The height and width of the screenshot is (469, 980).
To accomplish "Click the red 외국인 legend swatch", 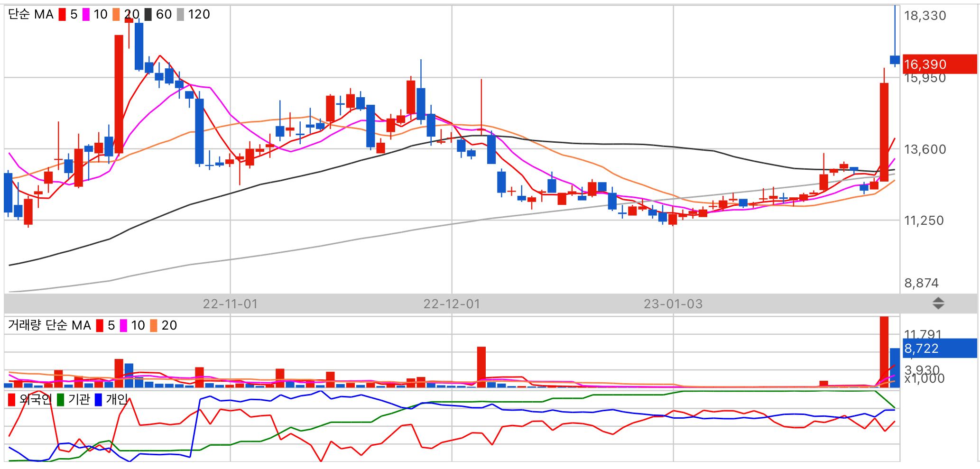I will (x=12, y=400).
